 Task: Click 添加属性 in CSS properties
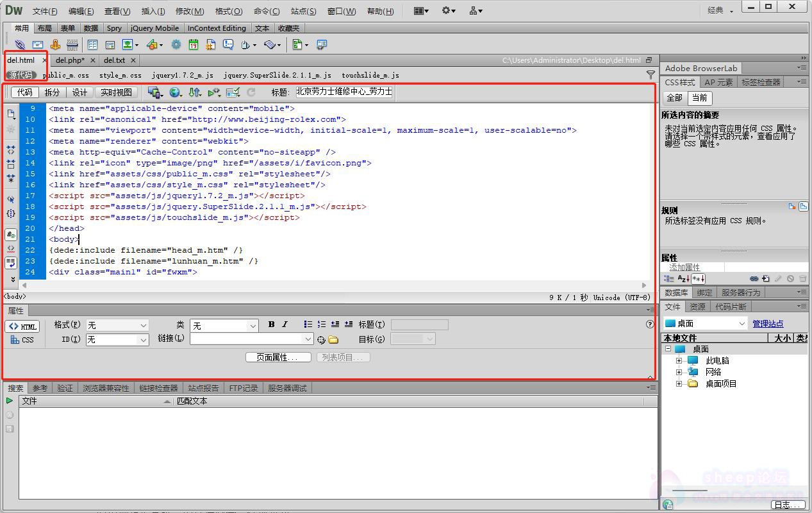click(684, 267)
